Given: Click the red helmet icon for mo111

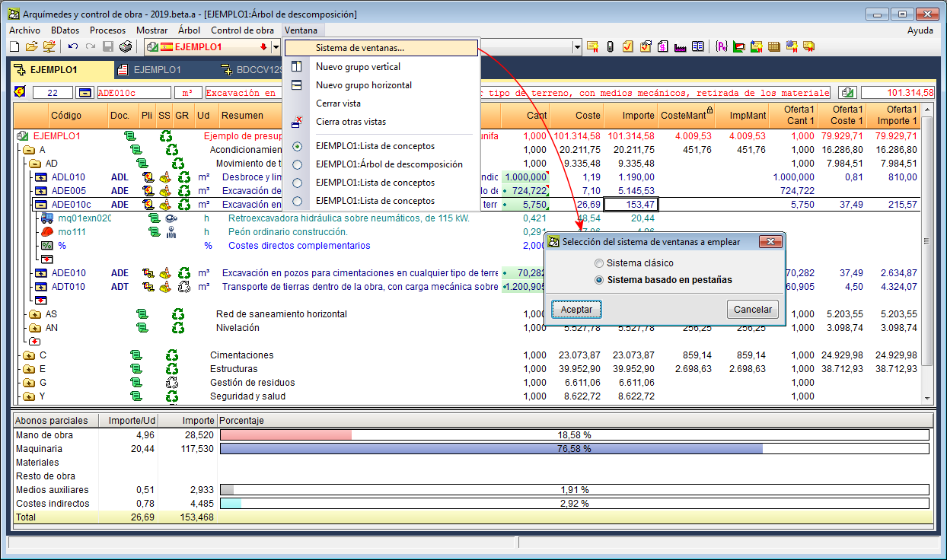Looking at the screenshot, I should [x=47, y=232].
